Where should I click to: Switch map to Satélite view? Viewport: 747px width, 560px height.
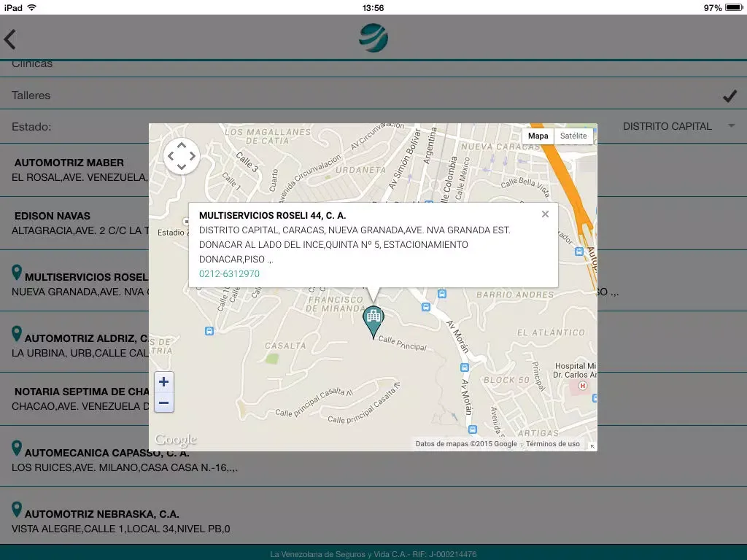(573, 136)
